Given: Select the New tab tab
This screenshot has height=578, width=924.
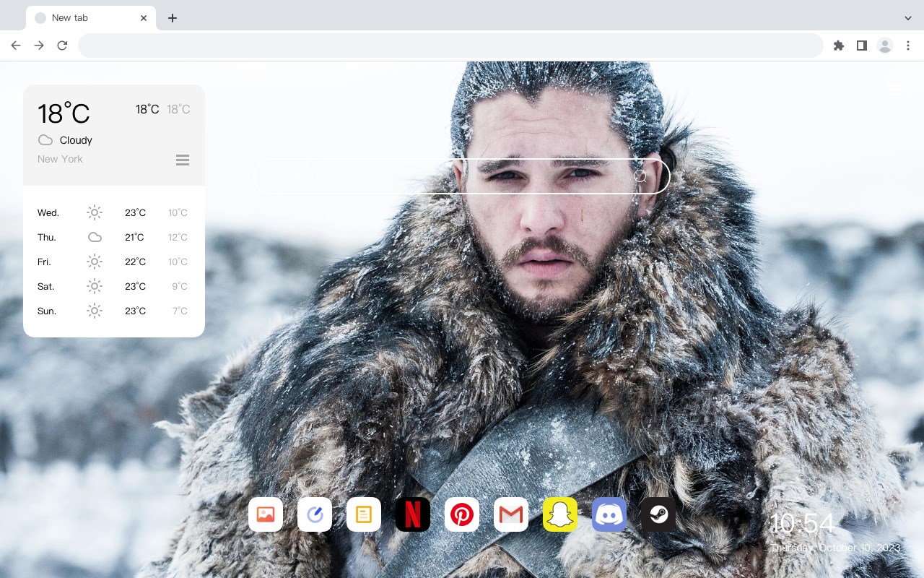Looking at the screenshot, I should point(91,17).
